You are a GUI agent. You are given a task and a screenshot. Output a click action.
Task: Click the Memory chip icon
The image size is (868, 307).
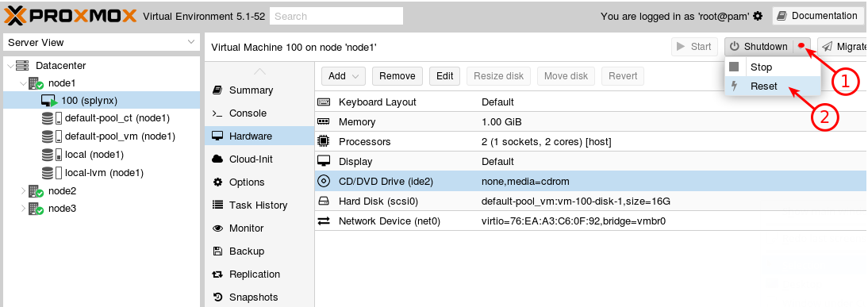coord(324,121)
